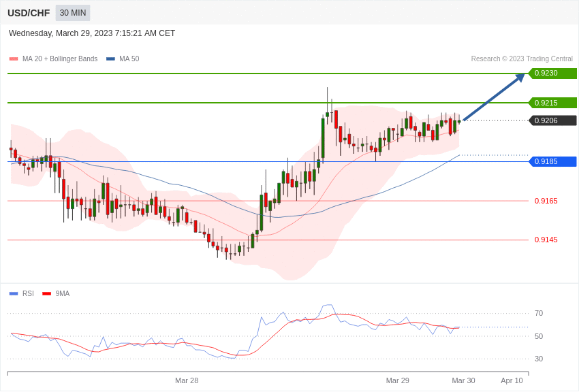Click the RSI 30 level label

click(539, 359)
